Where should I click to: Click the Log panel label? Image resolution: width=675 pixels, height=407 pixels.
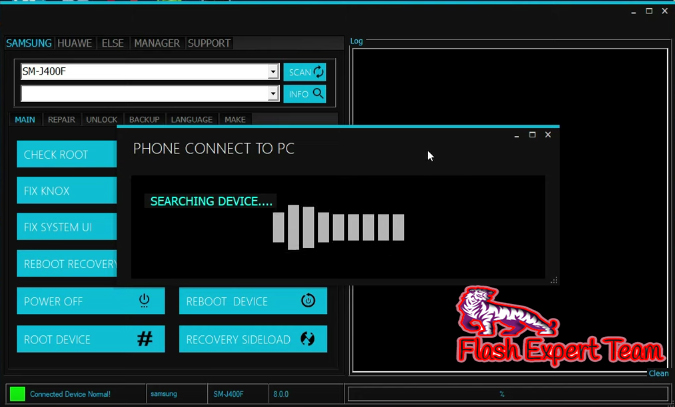356,41
